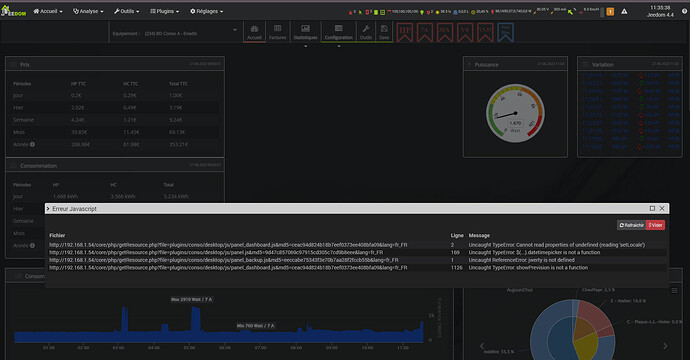This screenshot has width=690, height=360.
Task: Click the Puissance gauge widget
Action: click(x=515, y=113)
